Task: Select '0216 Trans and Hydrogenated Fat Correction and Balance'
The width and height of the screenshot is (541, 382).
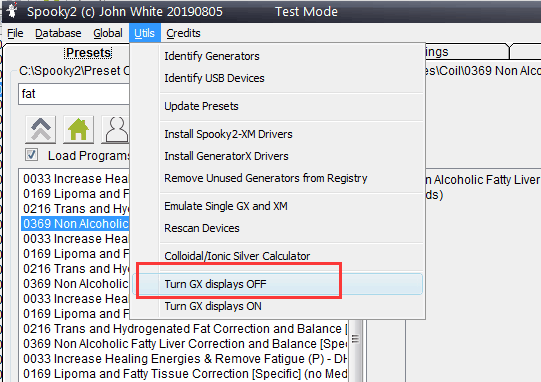Action: [x=184, y=329]
